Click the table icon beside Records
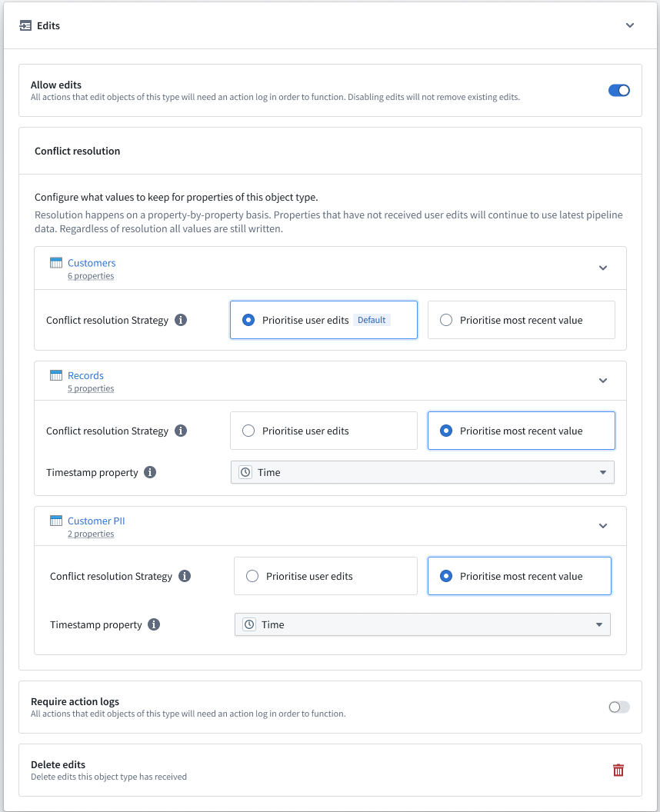 point(56,375)
